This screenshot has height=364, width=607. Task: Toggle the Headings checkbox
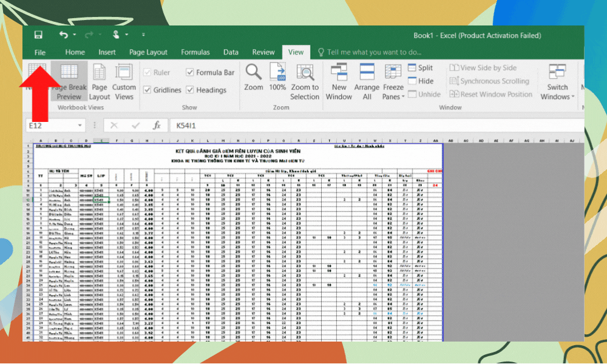tap(190, 90)
